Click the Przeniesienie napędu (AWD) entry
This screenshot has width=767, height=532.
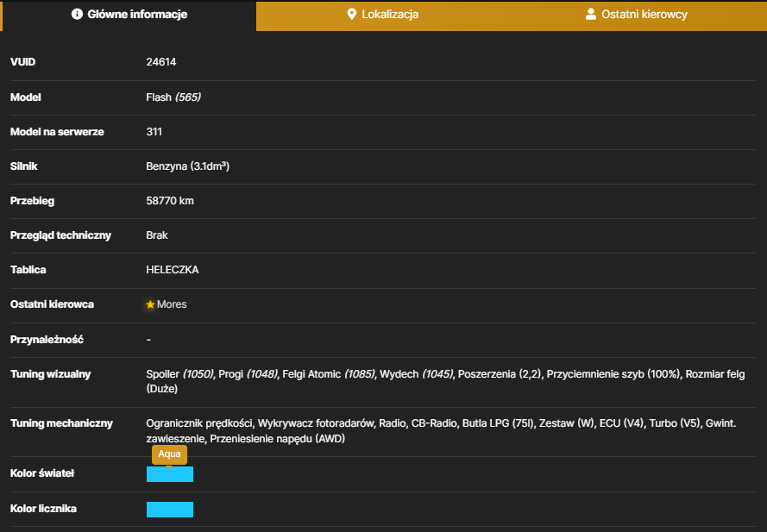click(277, 439)
